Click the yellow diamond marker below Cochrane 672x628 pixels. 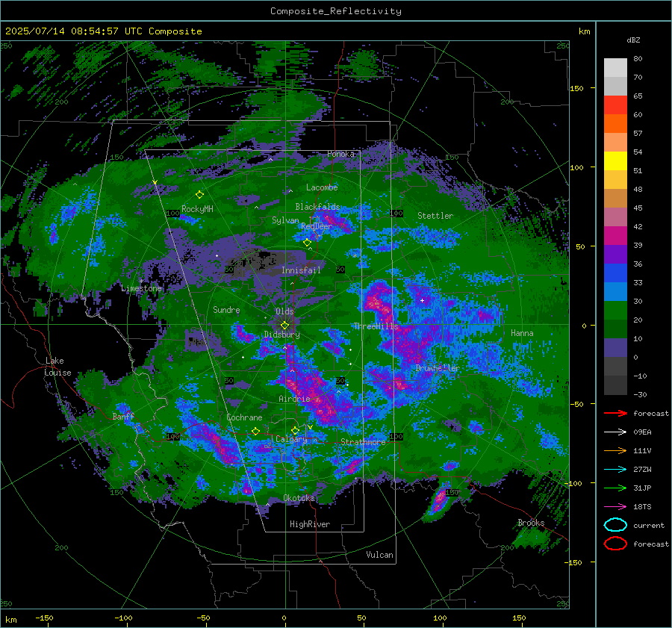click(x=256, y=432)
